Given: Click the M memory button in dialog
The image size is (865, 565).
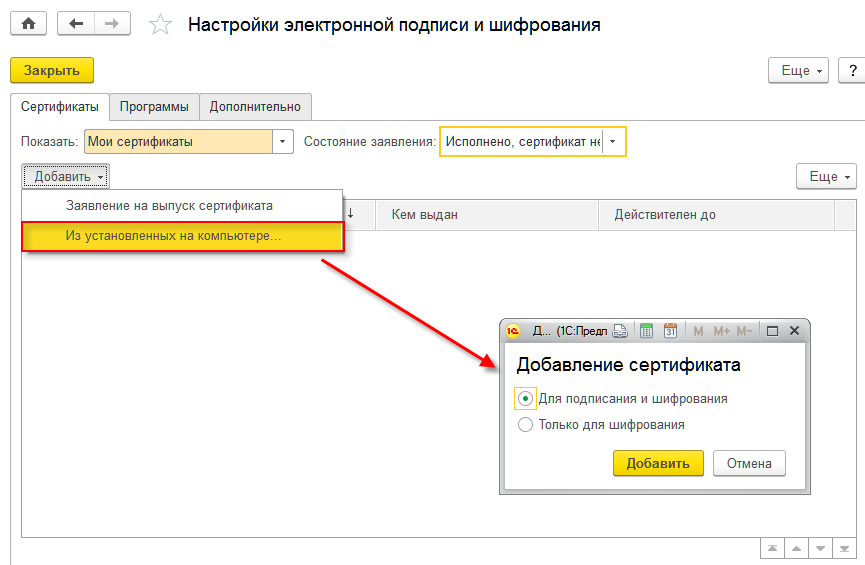Looking at the screenshot, I should click(x=698, y=331).
